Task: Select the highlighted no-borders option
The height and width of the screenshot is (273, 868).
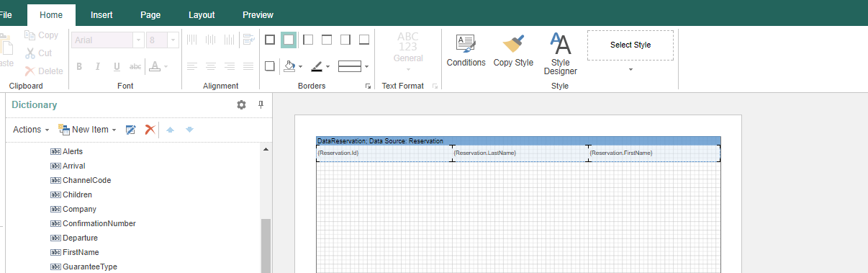Action: [x=289, y=40]
